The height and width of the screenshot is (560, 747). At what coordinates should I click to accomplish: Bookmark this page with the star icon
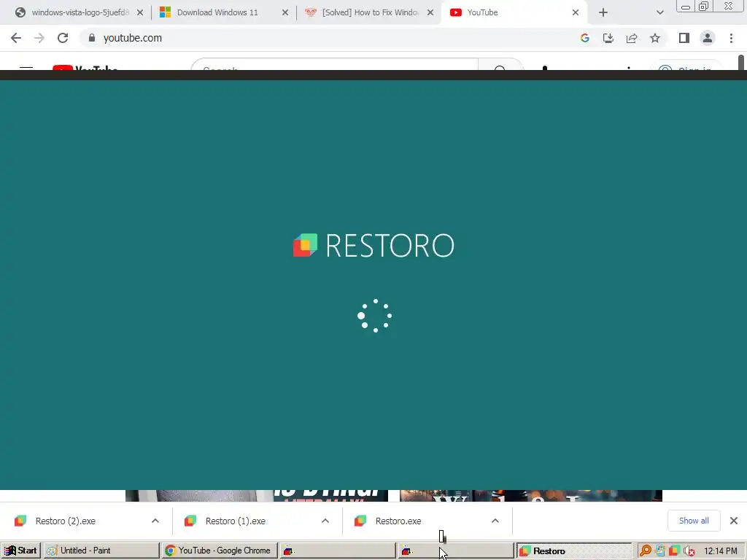pos(655,38)
